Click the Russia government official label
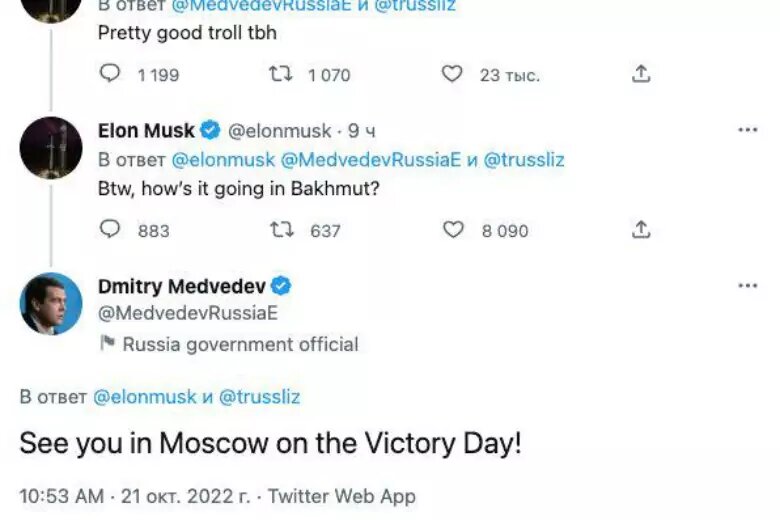This screenshot has width=780, height=520. pos(239,344)
